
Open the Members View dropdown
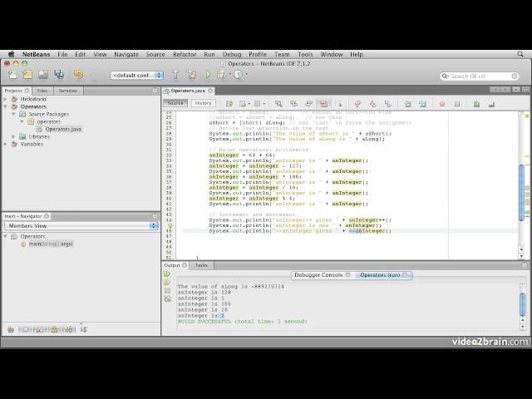point(81,226)
